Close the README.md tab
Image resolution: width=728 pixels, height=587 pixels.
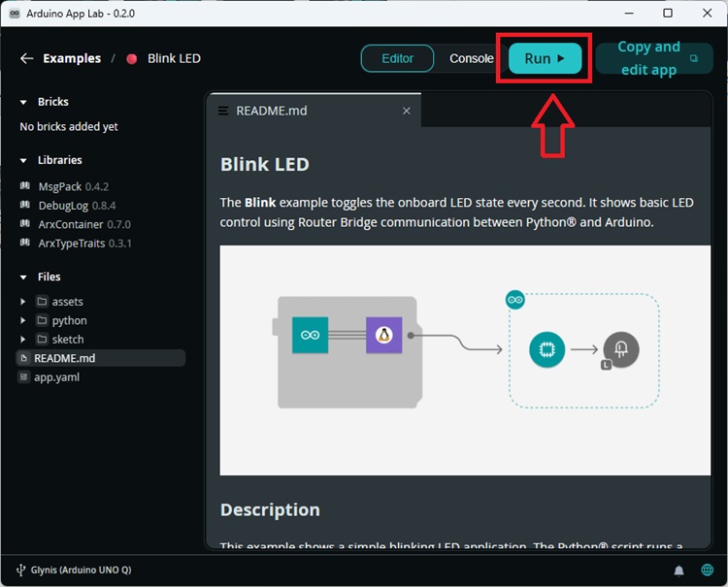coord(407,111)
